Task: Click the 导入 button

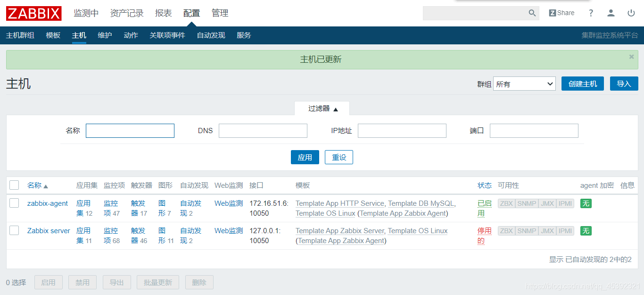Action: point(624,84)
